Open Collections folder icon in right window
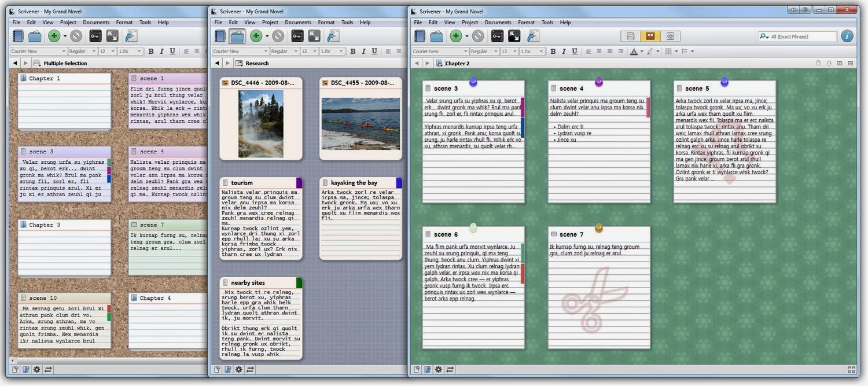Image resolution: width=868 pixels, height=386 pixels. [x=436, y=36]
